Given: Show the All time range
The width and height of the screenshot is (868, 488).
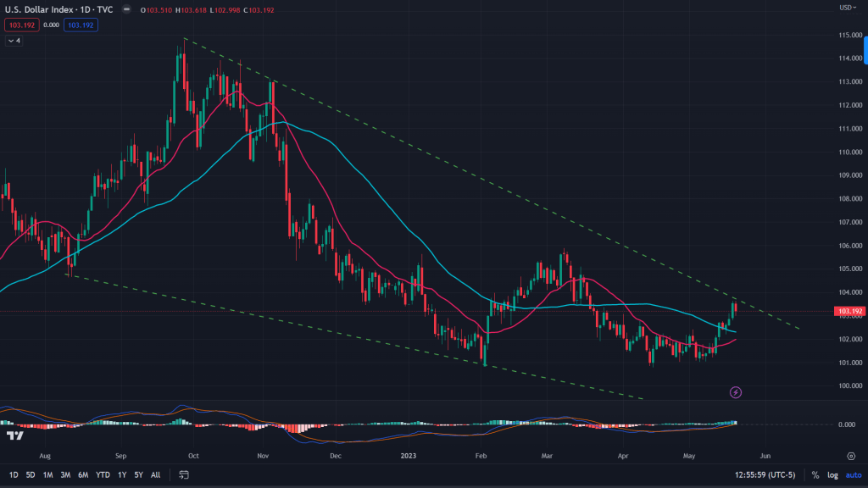Looking at the screenshot, I should click(155, 475).
